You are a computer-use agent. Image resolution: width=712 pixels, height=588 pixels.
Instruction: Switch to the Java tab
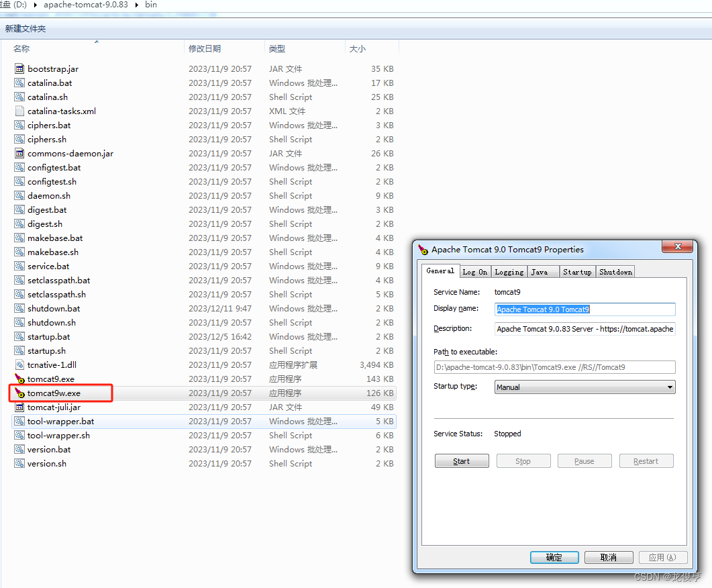543,272
